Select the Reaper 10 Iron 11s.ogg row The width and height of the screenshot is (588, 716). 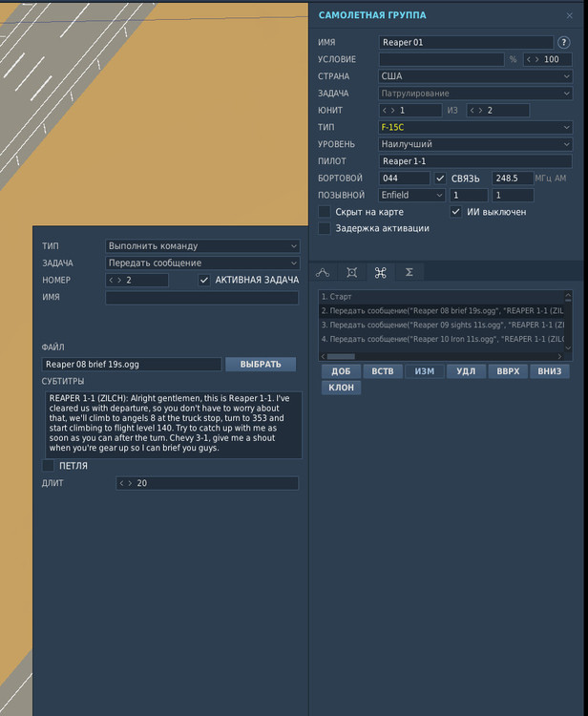(x=441, y=339)
